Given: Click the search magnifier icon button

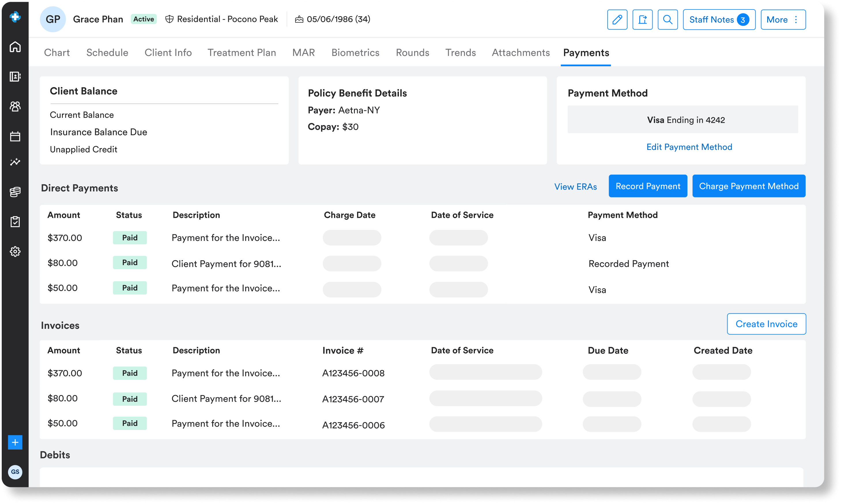Looking at the screenshot, I should click(x=667, y=20).
